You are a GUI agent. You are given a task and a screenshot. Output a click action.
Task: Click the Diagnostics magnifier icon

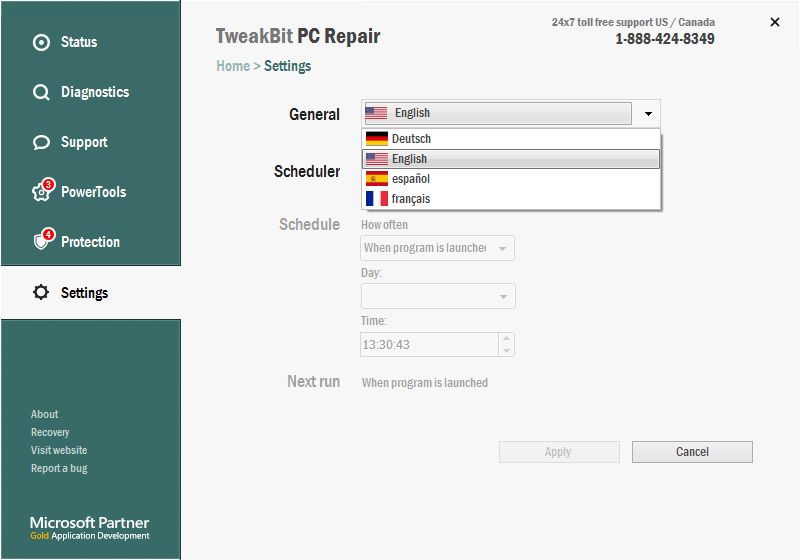[41, 92]
